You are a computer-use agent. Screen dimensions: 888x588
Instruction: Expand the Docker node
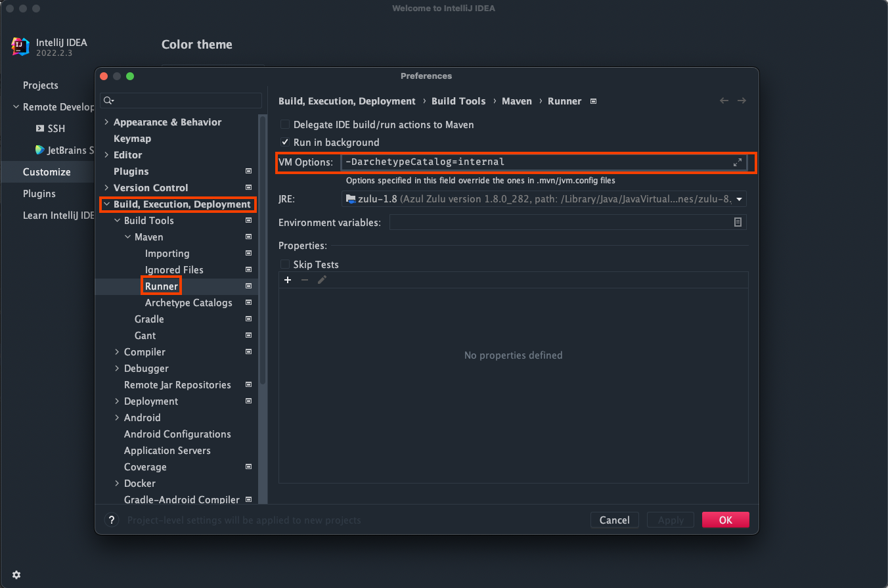click(117, 484)
